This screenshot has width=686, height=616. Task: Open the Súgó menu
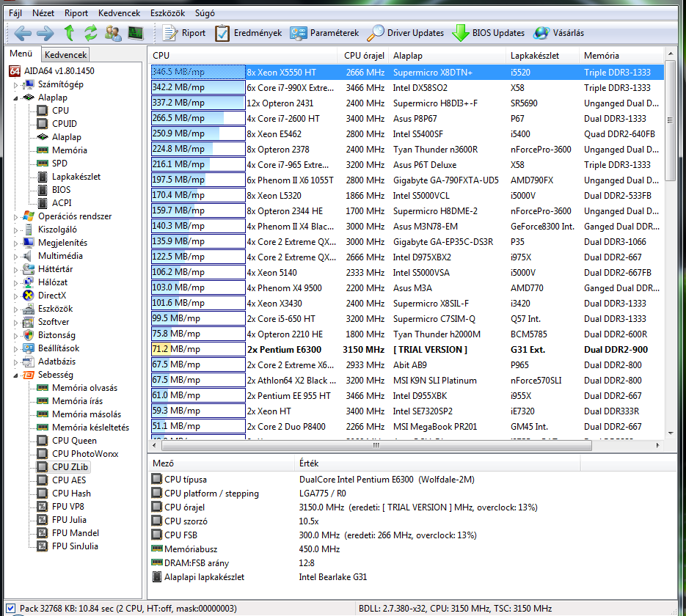pos(205,13)
